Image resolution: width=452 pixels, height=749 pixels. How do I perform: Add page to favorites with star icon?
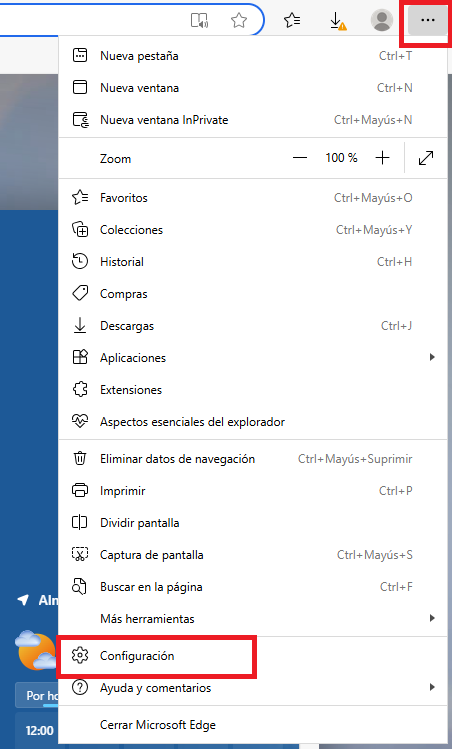[x=239, y=21]
